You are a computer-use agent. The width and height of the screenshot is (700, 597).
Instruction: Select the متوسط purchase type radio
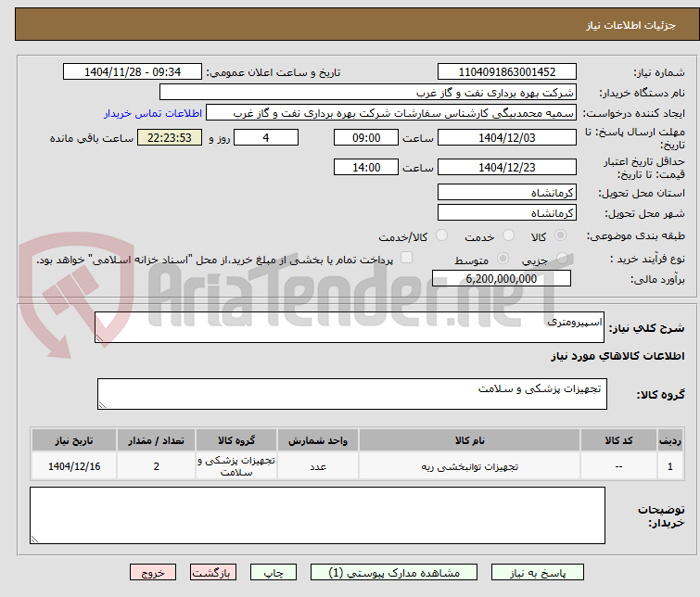click(x=503, y=259)
